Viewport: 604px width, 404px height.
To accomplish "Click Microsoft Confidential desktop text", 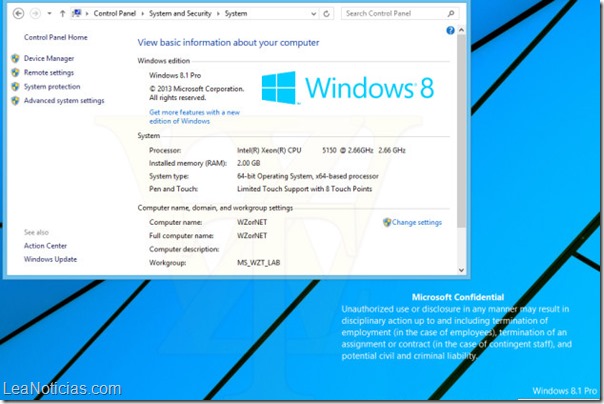I will (458, 297).
